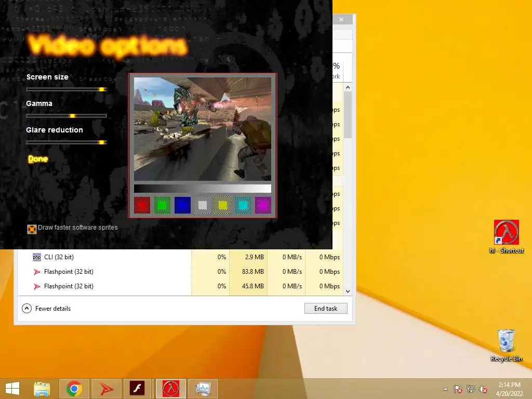
Task: Switch to Flashpoint in the taskbar
Action: coord(106,389)
